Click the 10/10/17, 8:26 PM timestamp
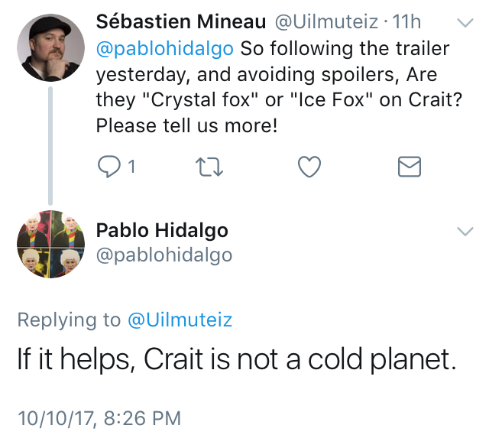 (x=99, y=418)
